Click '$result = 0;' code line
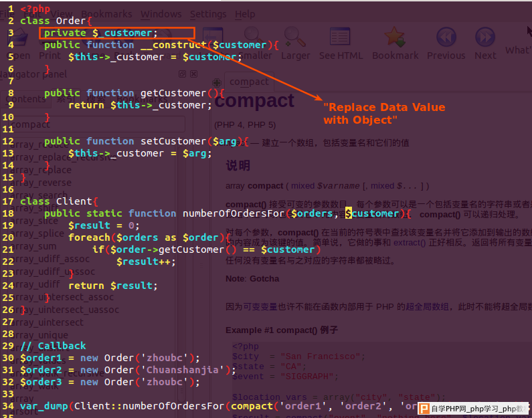 click(104, 225)
